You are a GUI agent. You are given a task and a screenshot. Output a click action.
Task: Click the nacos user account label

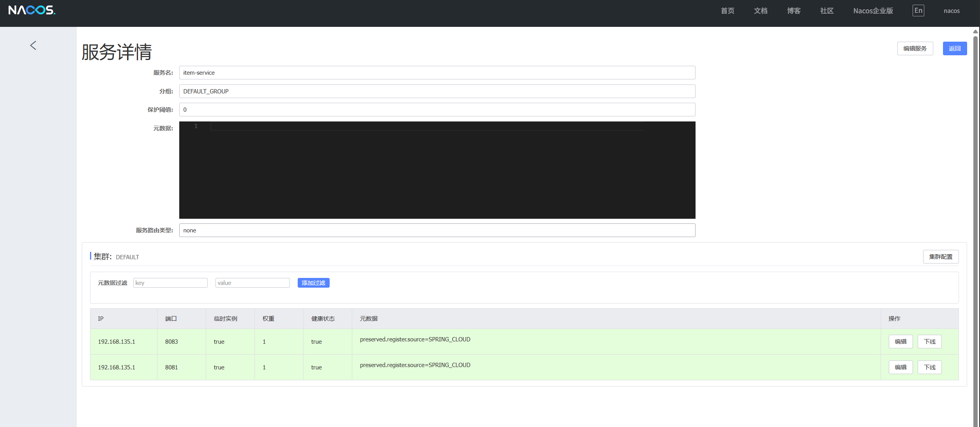coord(952,11)
